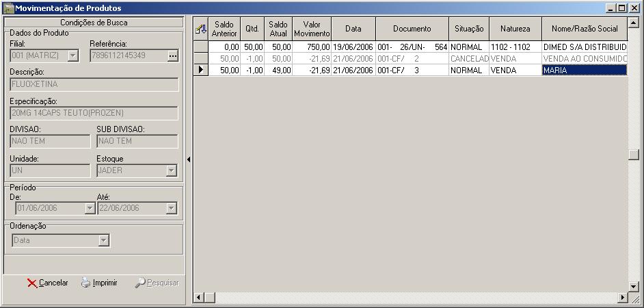The image size is (644, 308).
Task: Click the 49,00 saldo atual cell
Action: click(x=278, y=70)
